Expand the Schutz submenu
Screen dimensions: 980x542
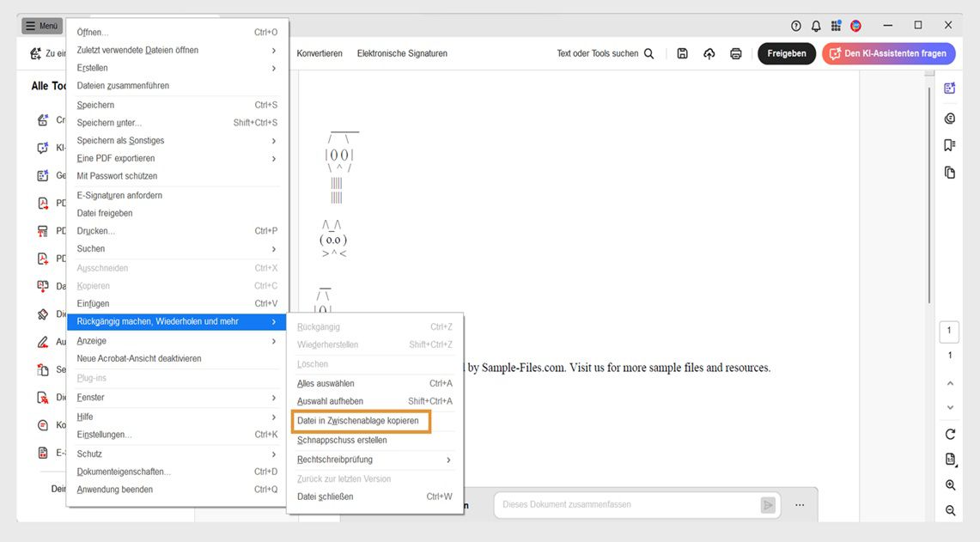[177, 454]
